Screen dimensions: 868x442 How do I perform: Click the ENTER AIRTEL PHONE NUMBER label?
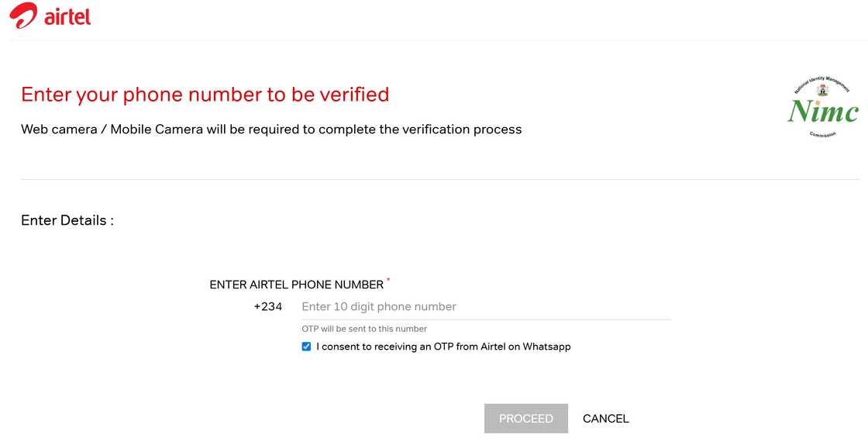click(296, 285)
